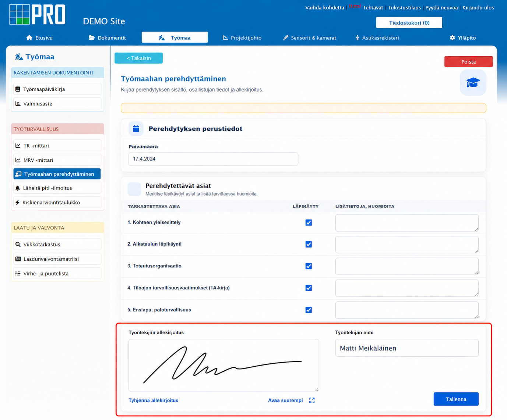The width and height of the screenshot is (507, 420).
Task: Uncheck Kohteen yleisesittely läpikäyty checkbox
Action: tap(309, 223)
